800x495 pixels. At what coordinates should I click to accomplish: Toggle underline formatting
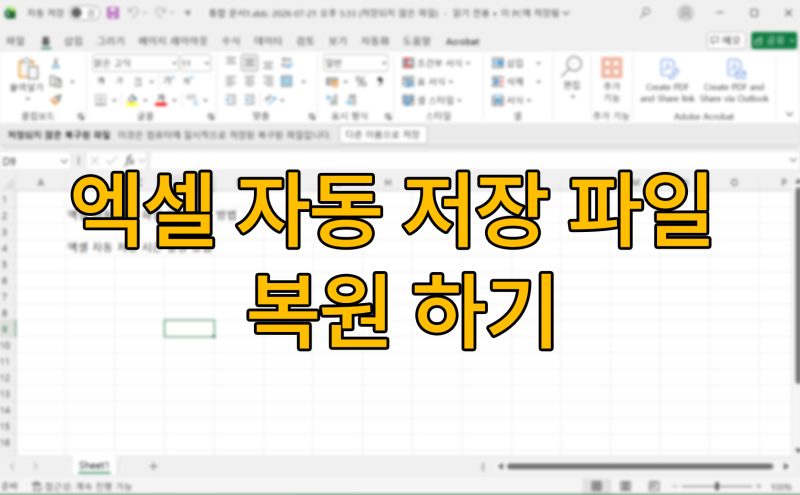point(138,82)
